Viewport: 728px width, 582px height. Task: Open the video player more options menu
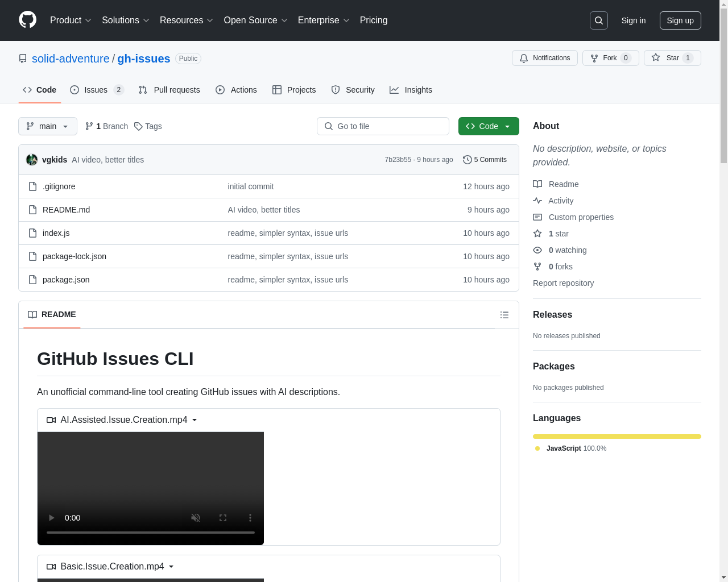250,518
